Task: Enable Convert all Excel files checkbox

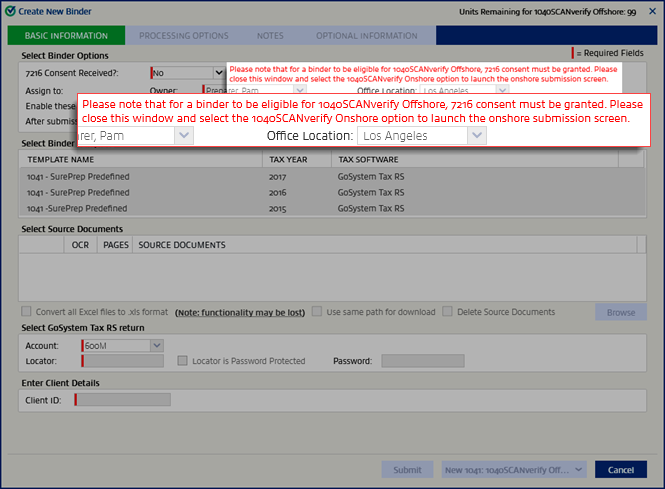Action: (27, 312)
